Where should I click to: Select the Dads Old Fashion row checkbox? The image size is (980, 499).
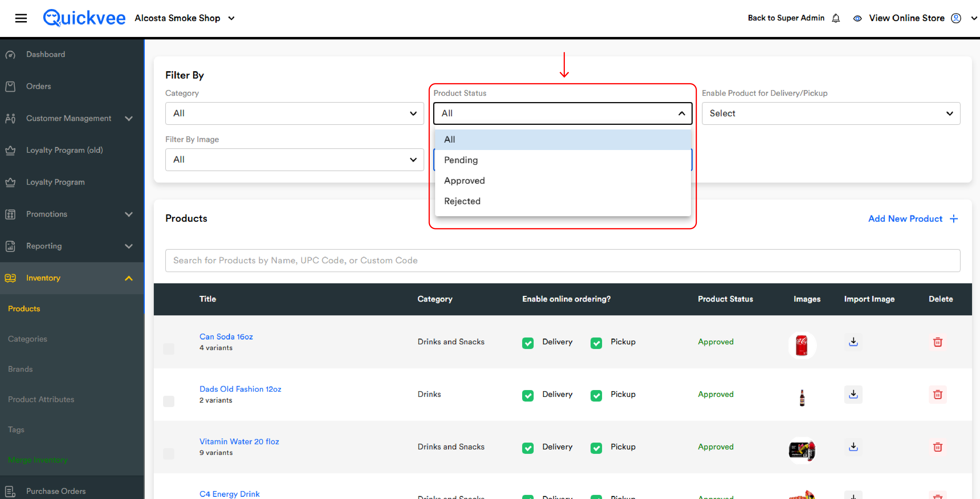coord(169,401)
